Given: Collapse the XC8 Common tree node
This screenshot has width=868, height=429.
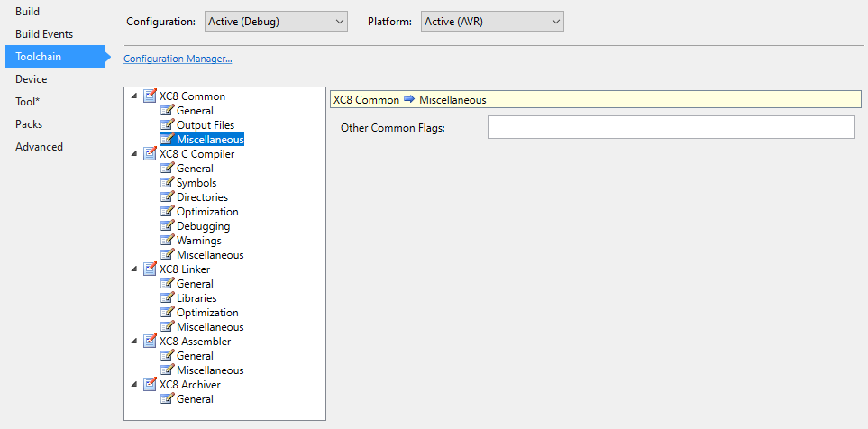Looking at the screenshot, I should click(135, 96).
